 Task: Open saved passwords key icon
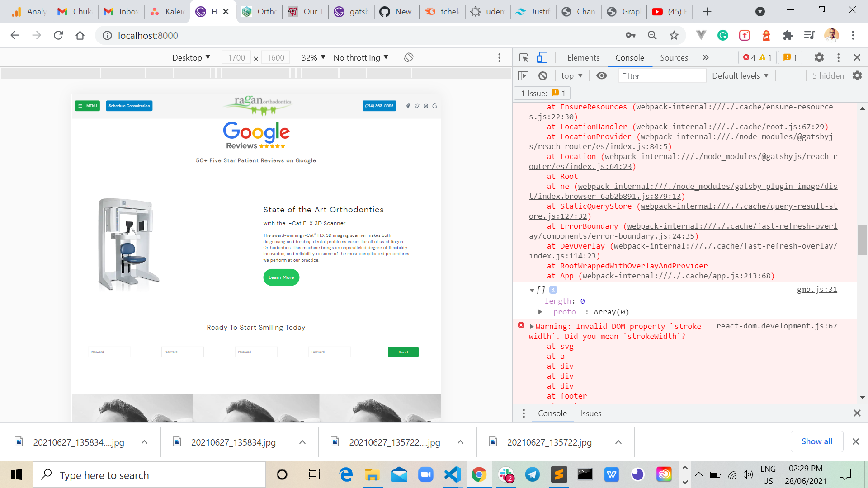click(630, 35)
